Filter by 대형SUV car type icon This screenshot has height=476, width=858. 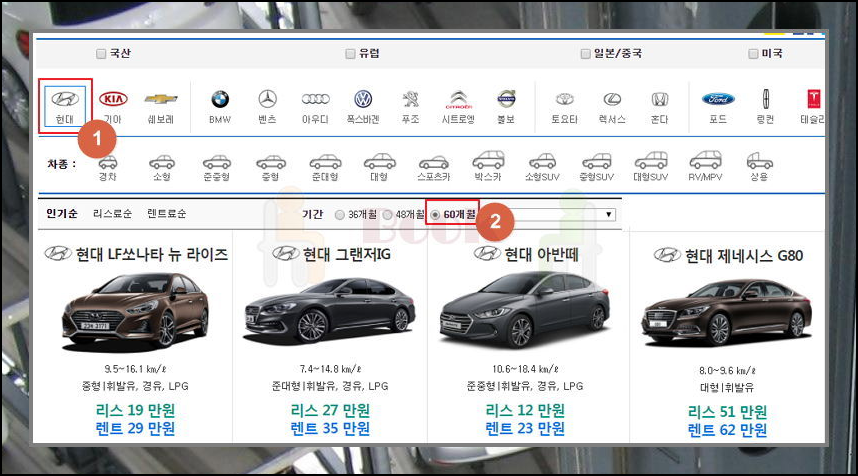click(x=651, y=160)
